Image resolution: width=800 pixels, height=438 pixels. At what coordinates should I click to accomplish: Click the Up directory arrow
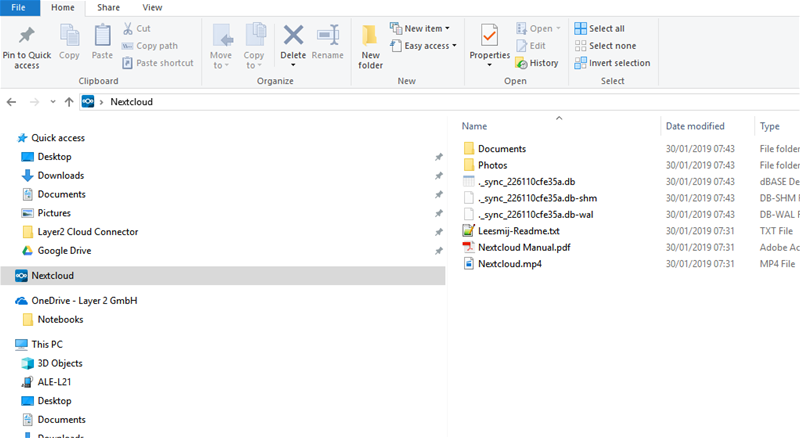coord(69,102)
